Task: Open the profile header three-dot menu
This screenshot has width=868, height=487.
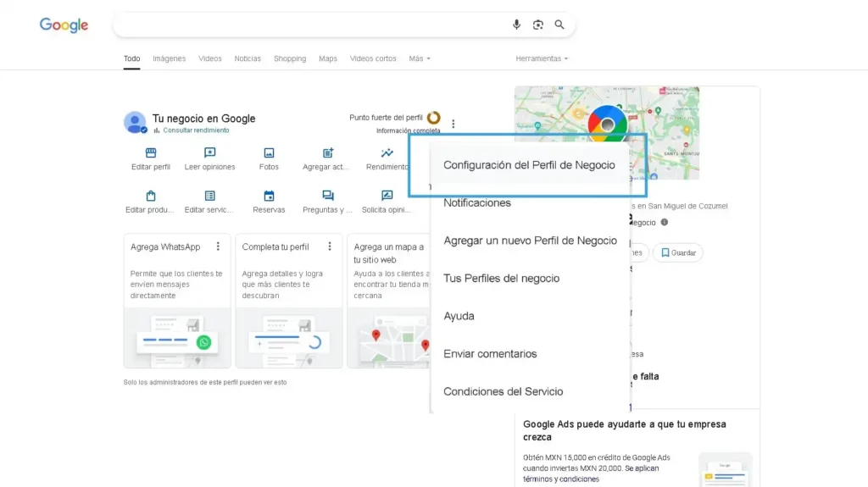Action: coord(453,124)
